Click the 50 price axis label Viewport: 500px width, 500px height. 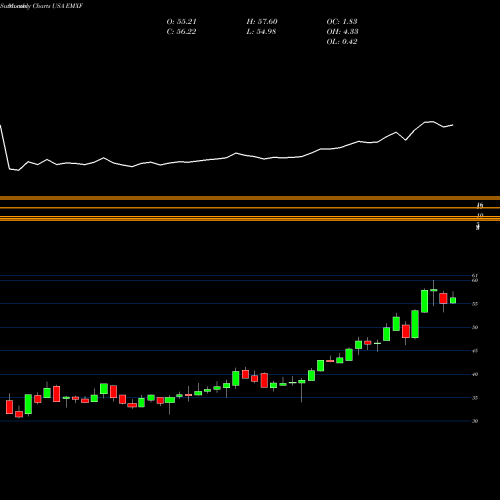point(475,327)
